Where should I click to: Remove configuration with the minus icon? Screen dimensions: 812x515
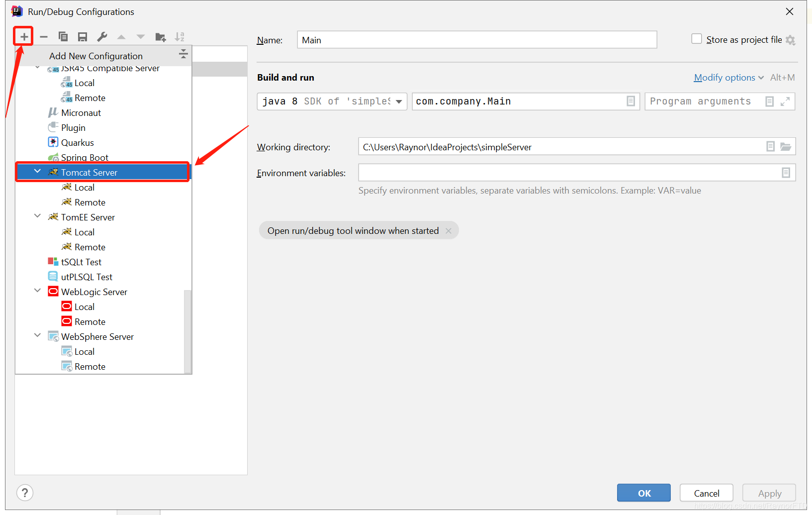(x=44, y=37)
